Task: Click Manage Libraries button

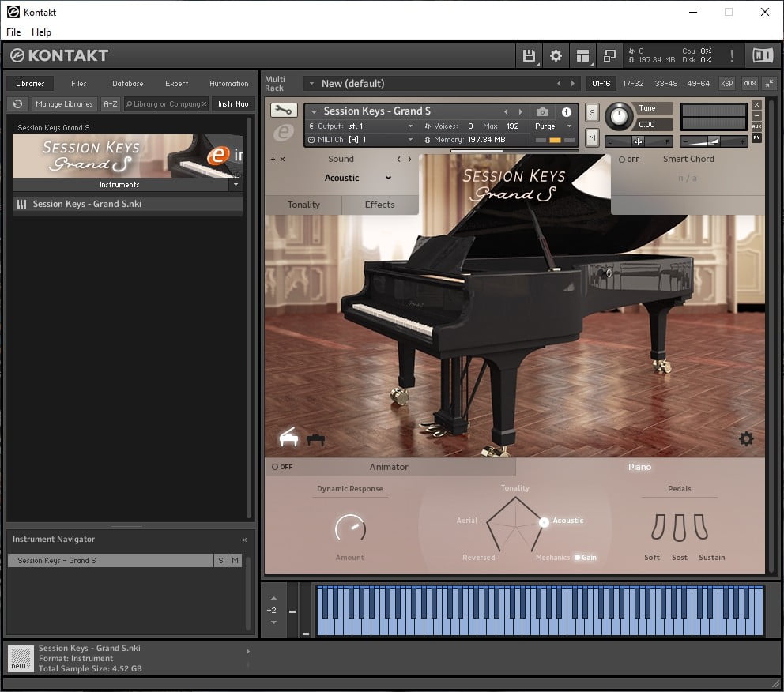Action: click(x=65, y=104)
